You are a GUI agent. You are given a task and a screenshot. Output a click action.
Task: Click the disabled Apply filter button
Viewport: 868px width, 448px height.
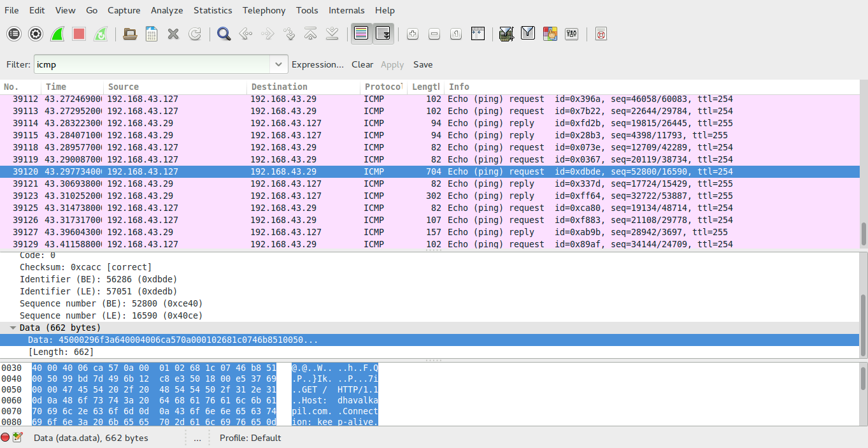point(392,64)
